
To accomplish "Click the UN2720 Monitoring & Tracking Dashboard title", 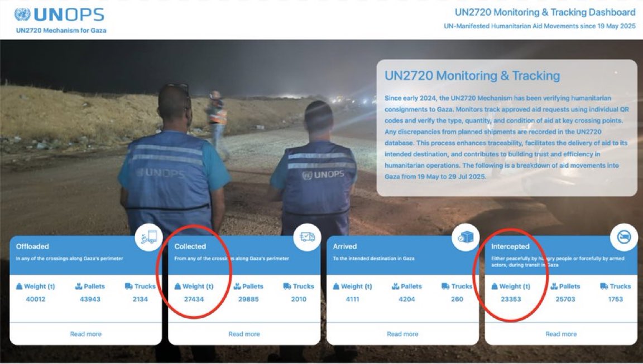I will click(545, 12).
